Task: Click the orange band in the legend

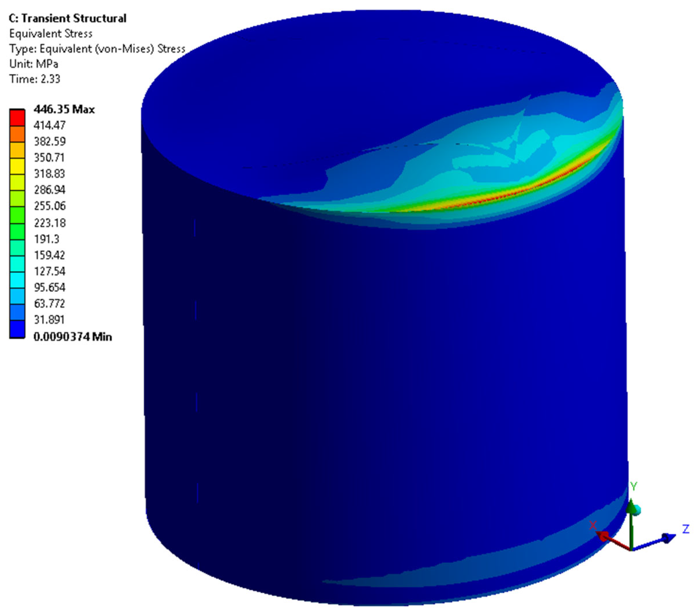Action: (x=17, y=134)
